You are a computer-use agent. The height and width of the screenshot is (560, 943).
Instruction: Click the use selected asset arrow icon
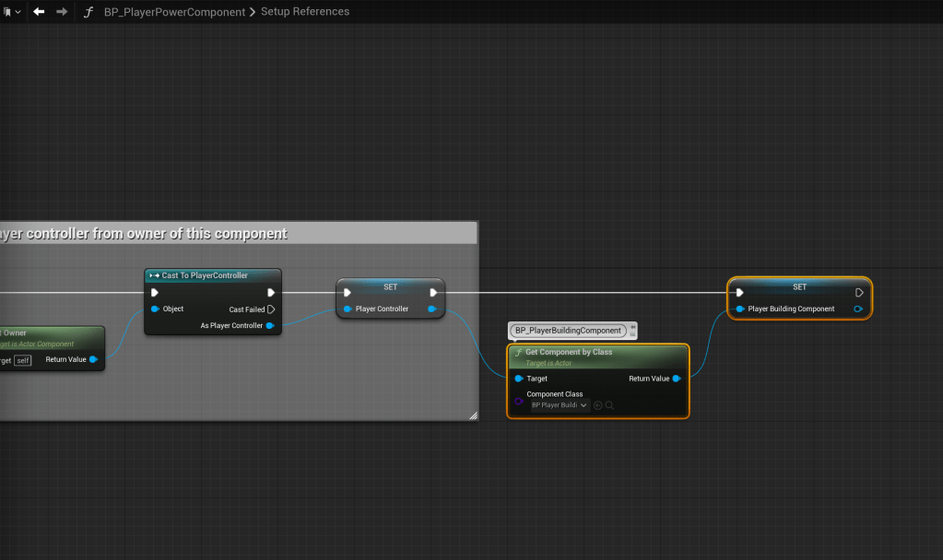coord(598,405)
